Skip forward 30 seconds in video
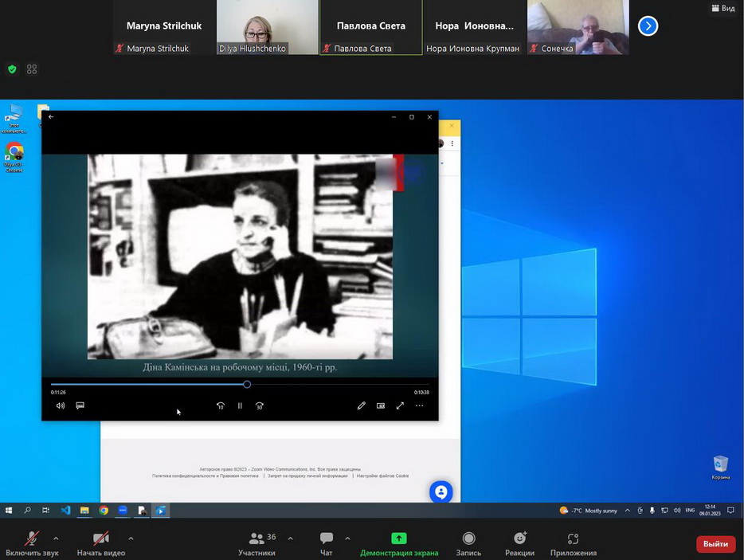This screenshot has height=560, width=744. coord(260,405)
